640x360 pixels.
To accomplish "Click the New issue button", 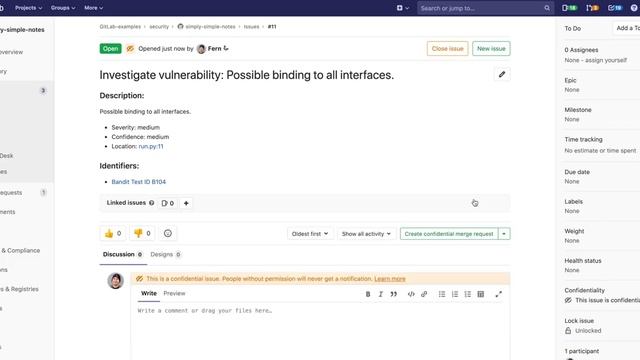I will [491, 49].
